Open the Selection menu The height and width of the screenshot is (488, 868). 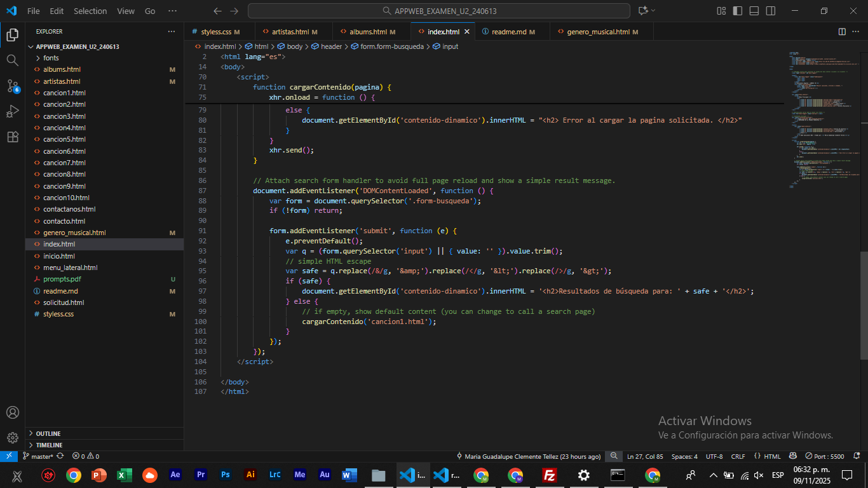(90, 11)
